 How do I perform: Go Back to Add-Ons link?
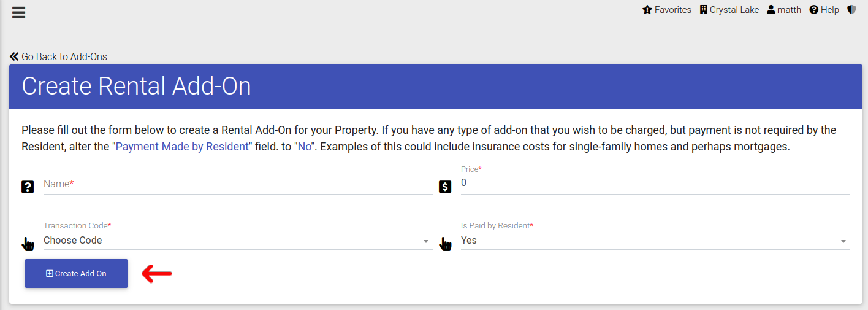click(x=58, y=56)
